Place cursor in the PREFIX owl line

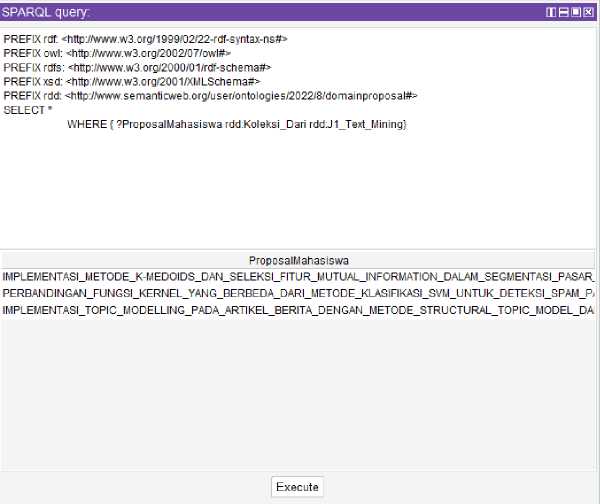118,52
